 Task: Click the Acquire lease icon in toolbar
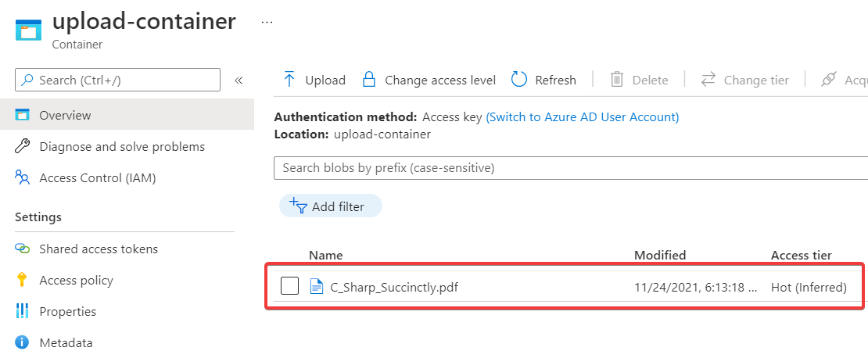click(x=830, y=80)
